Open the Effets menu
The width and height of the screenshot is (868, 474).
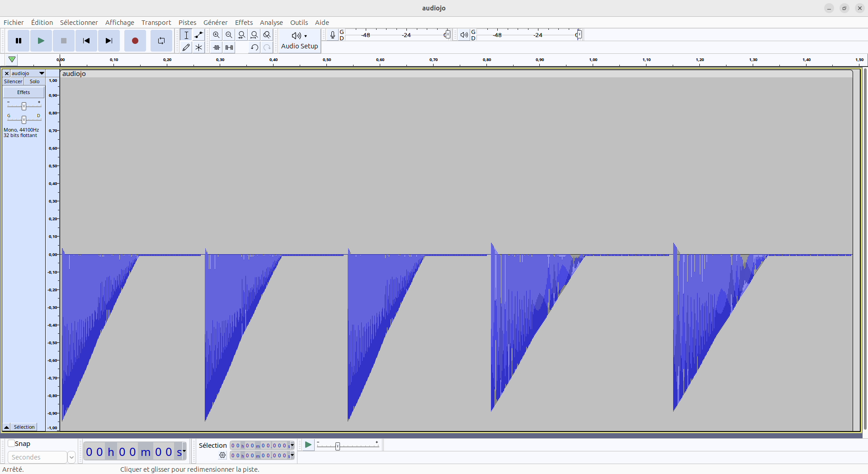[x=244, y=23]
